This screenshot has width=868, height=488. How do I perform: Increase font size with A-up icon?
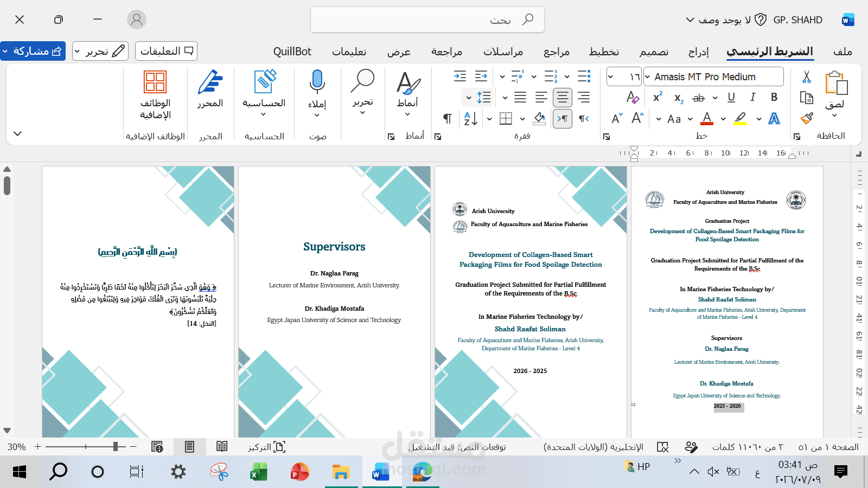tap(637, 118)
